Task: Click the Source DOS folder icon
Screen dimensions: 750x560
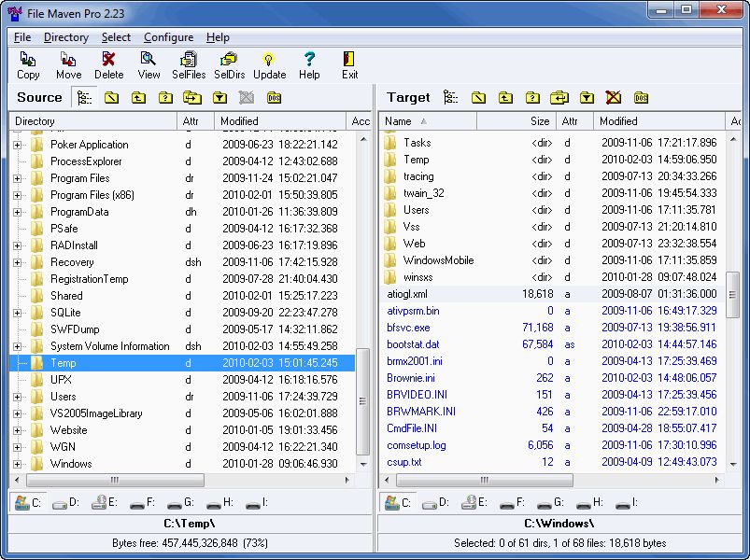Action: [x=274, y=98]
